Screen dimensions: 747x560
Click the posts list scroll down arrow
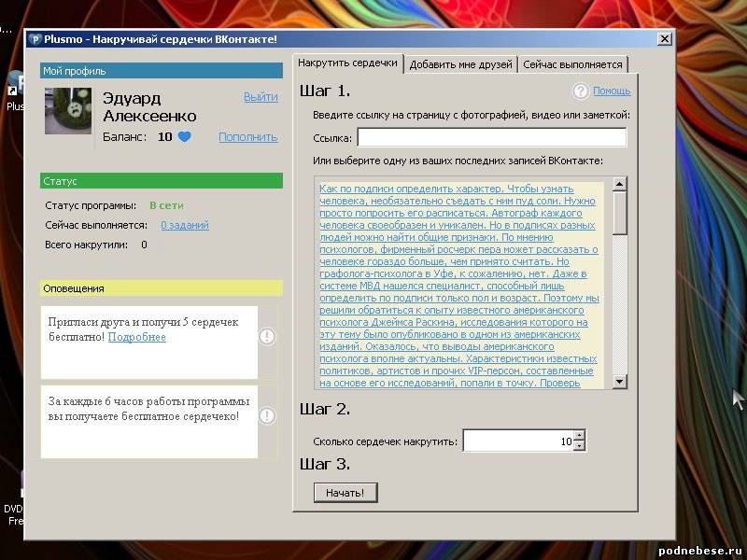619,382
